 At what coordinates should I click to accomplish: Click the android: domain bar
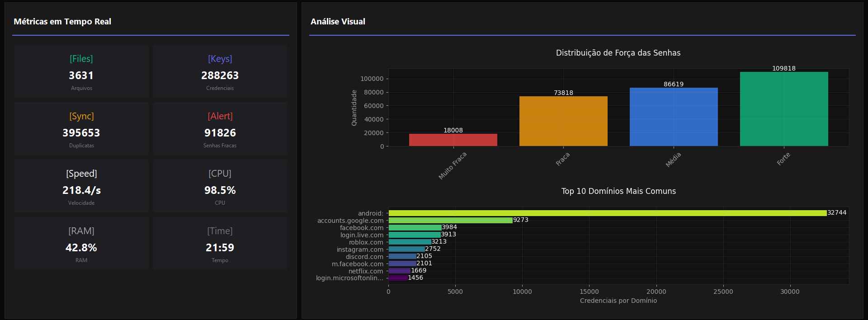[608, 213]
